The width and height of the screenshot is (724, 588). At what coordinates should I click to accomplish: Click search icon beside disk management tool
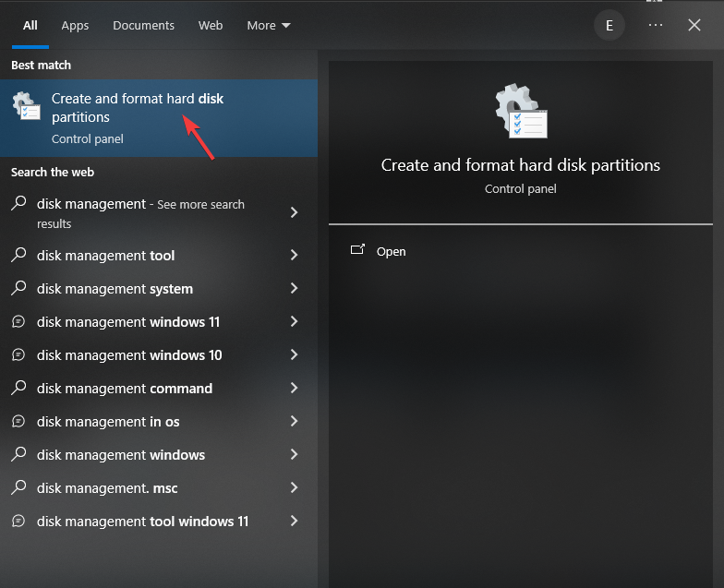click(18, 255)
